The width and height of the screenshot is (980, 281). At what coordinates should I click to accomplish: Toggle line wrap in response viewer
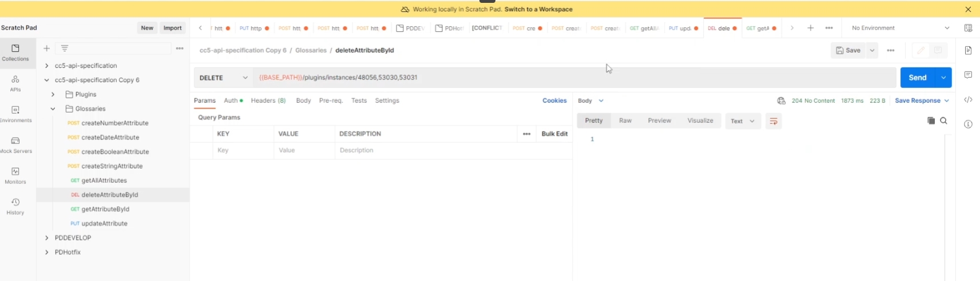point(773,121)
